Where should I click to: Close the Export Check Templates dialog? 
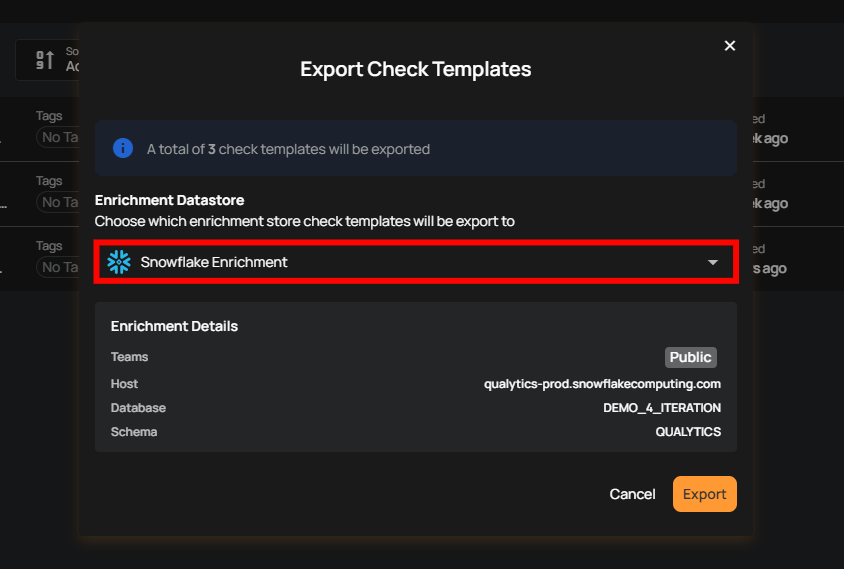730,46
